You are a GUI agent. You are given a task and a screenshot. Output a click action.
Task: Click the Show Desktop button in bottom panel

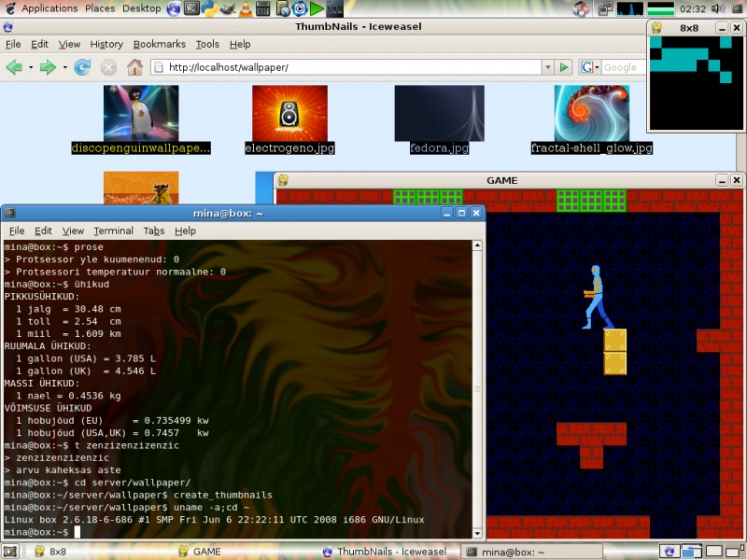tap(10, 552)
